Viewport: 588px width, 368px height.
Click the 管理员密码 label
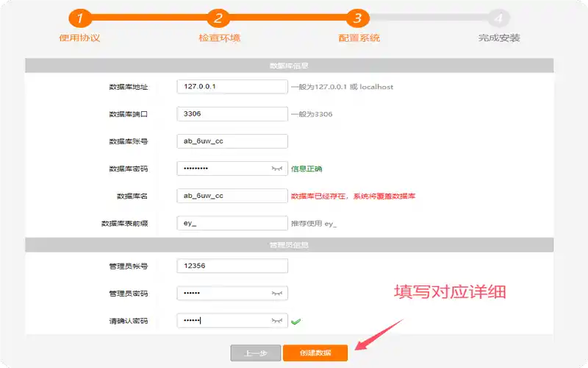coord(128,294)
